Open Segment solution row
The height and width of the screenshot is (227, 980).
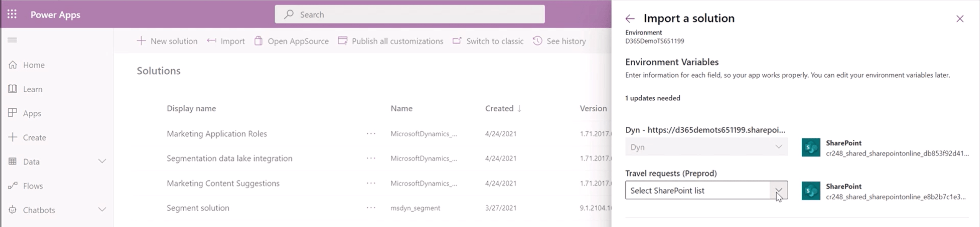pos(198,208)
